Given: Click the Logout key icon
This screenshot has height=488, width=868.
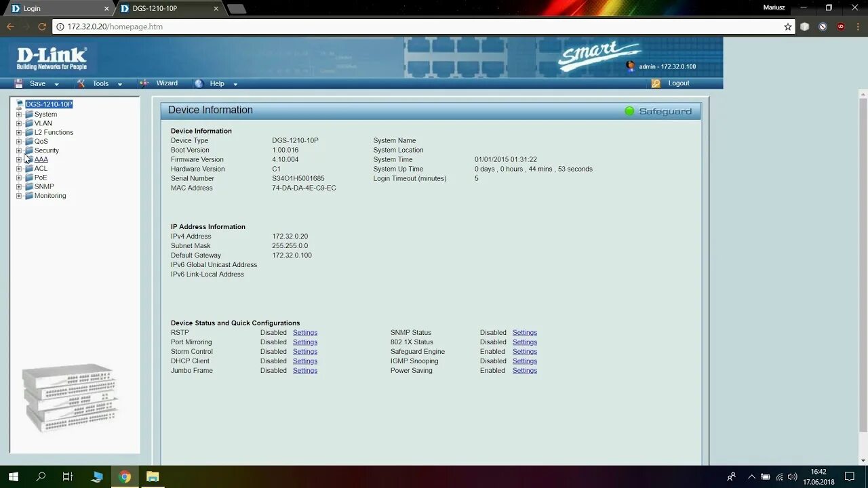Looking at the screenshot, I should click(656, 83).
